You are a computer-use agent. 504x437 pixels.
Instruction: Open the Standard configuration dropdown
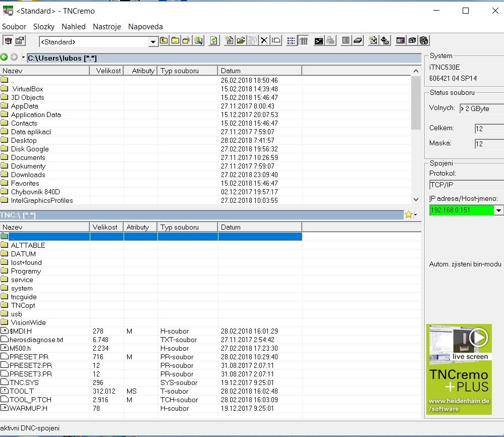click(x=153, y=42)
